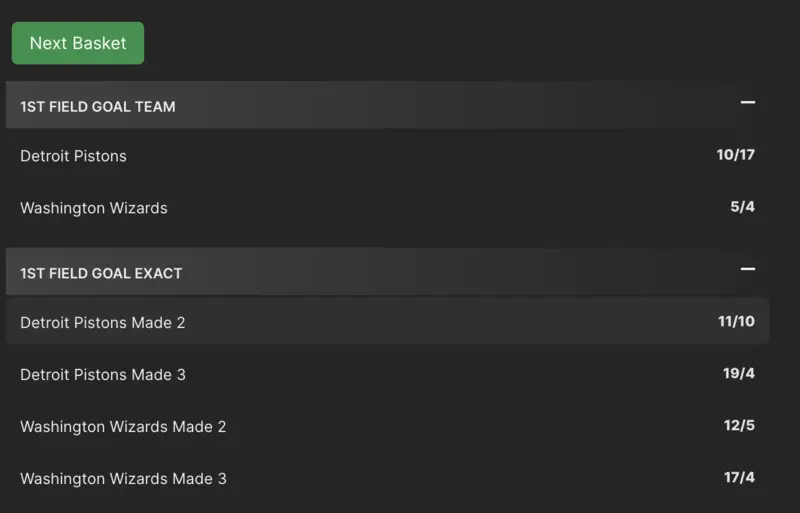Image resolution: width=800 pixels, height=513 pixels.
Task: Click the Detroit Pistons team label
Action: [x=73, y=156]
